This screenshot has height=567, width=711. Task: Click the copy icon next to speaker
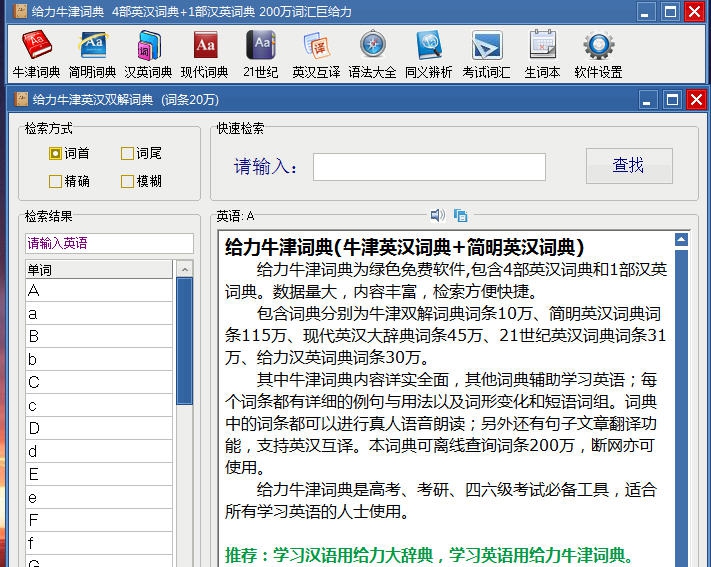point(460,215)
